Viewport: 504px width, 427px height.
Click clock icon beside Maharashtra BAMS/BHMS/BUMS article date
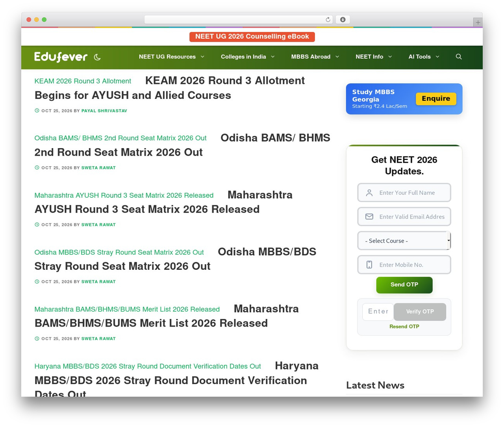click(x=37, y=339)
